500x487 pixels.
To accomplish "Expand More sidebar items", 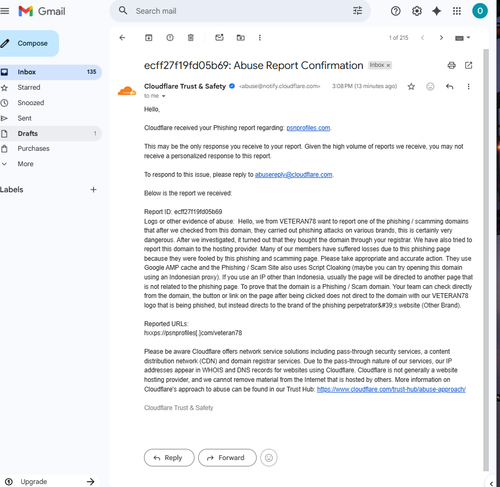I will click(x=50, y=164).
